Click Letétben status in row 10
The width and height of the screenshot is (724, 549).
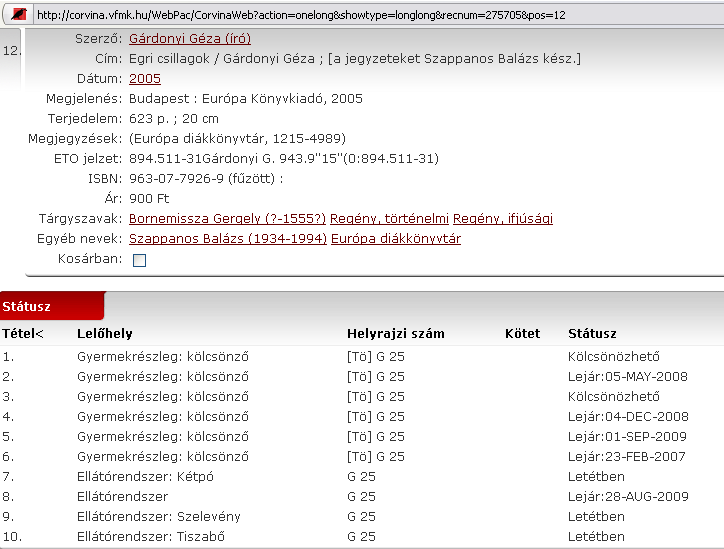tap(596, 537)
